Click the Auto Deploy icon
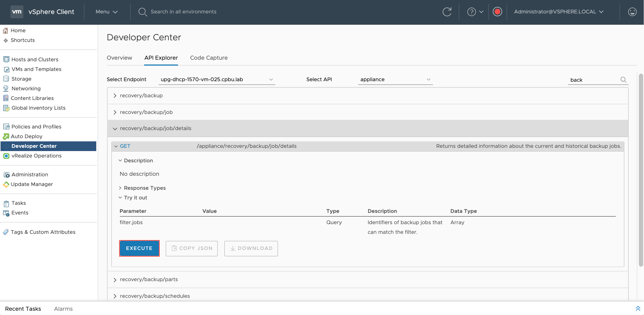 6,137
